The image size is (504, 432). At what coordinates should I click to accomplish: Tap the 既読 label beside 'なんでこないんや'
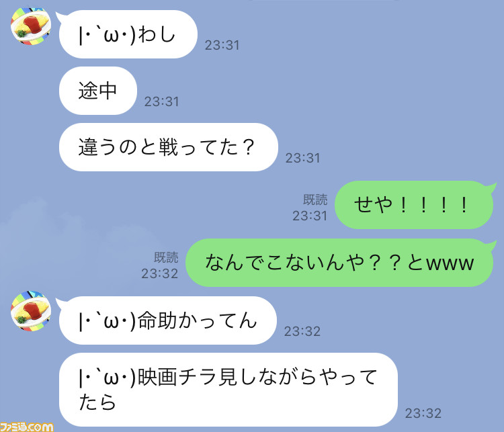pos(166,257)
